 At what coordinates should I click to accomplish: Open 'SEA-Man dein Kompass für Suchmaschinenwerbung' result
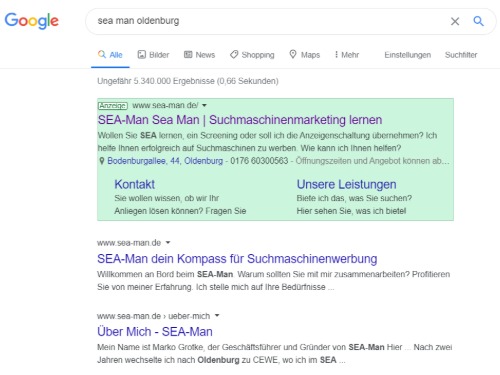tap(237, 259)
